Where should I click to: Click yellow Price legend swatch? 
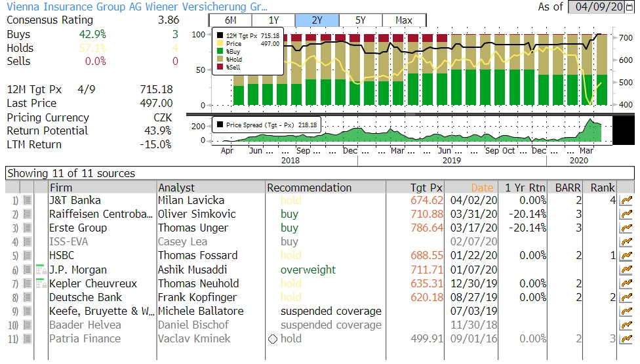pos(220,43)
